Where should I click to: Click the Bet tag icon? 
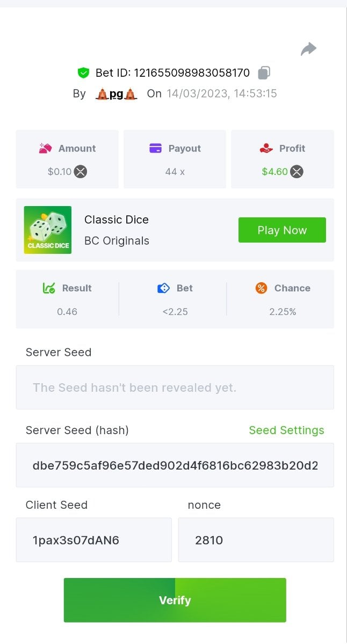[x=163, y=288]
